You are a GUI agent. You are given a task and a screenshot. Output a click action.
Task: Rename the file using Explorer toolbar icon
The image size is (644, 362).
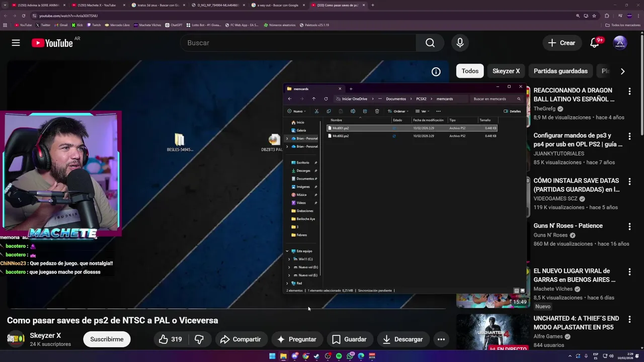coord(353,111)
